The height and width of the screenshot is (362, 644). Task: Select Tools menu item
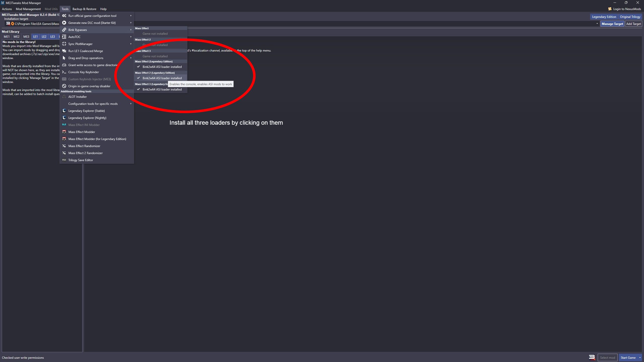coord(65,9)
